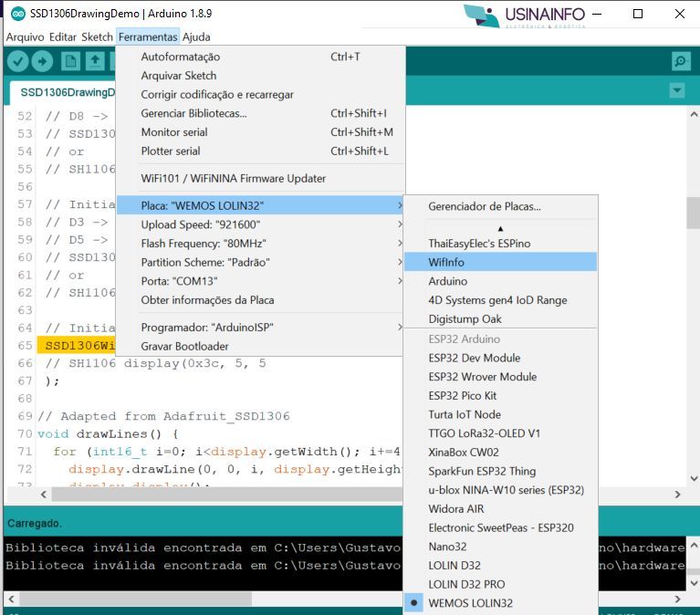Viewport: 700px width, 615px height.
Task: Select Digistump Oak board
Action: (500, 318)
